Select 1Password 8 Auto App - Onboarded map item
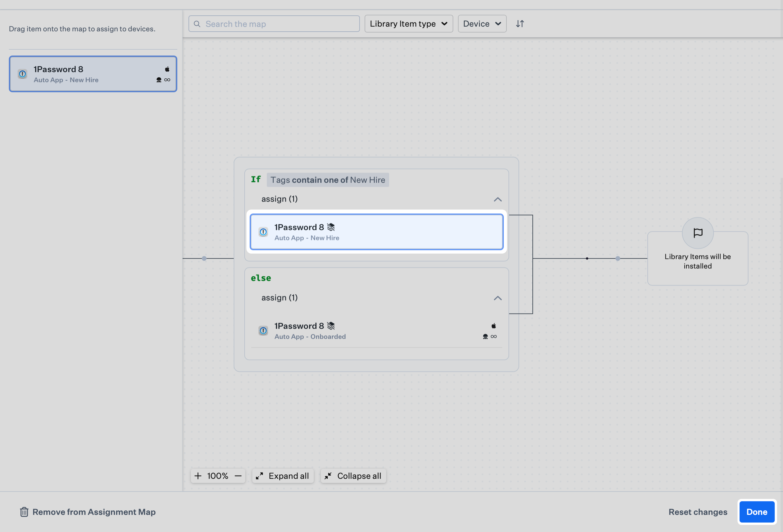Screen dimensions: 783x532 (377, 331)
